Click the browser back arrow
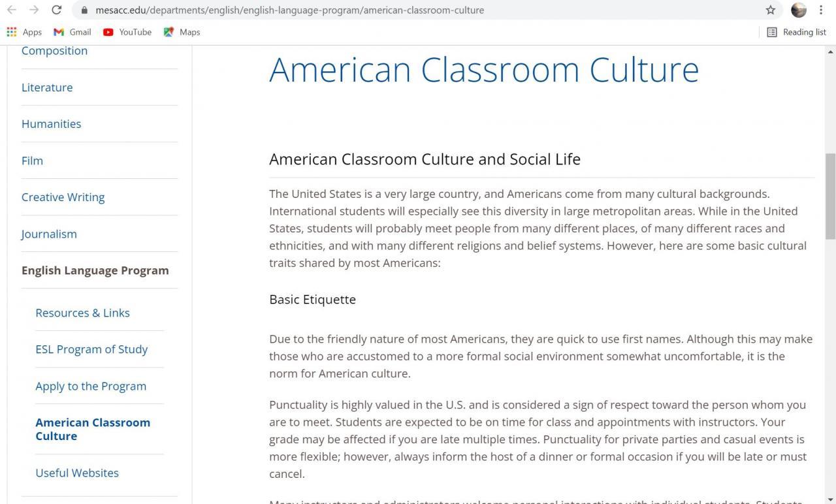836x504 pixels. point(12,10)
